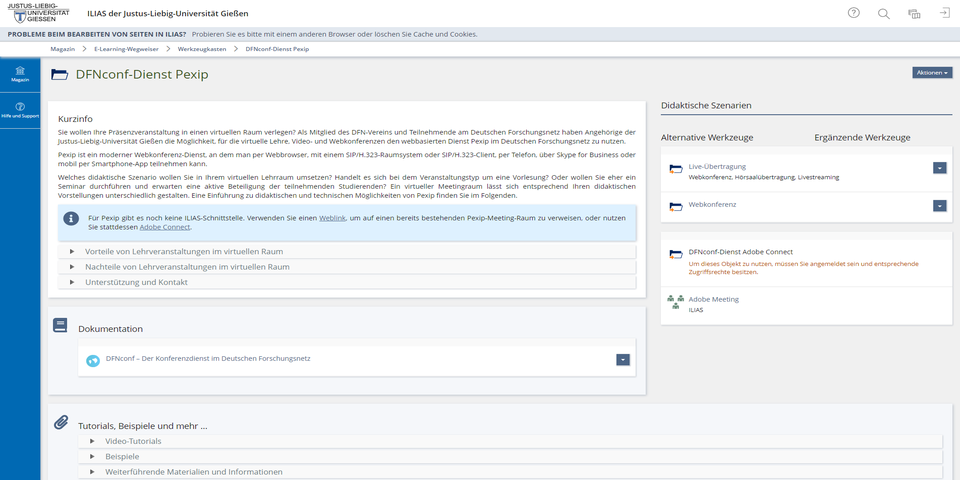Click the login arrow icon
The width and height of the screenshot is (960, 480).
pos(945,13)
